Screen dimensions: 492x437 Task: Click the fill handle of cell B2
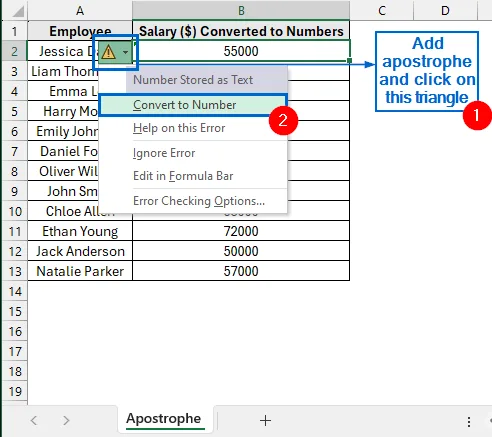tap(349, 61)
